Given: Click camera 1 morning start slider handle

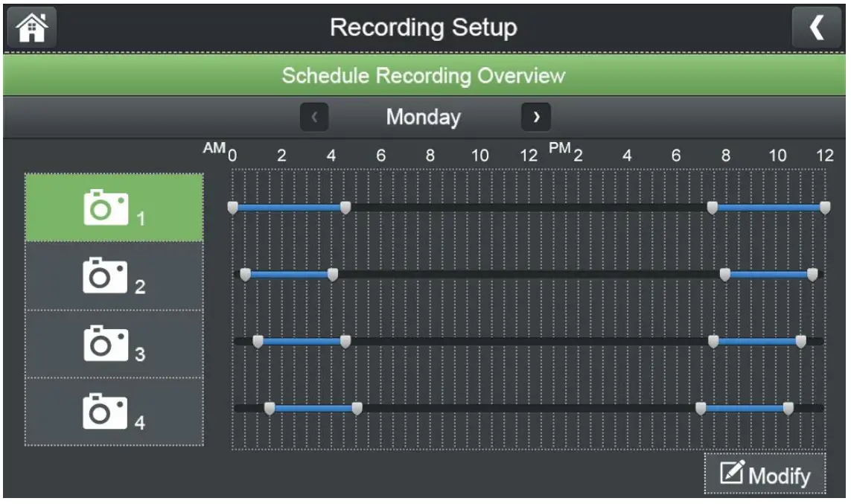Looking at the screenshot, I should (233, 207).
